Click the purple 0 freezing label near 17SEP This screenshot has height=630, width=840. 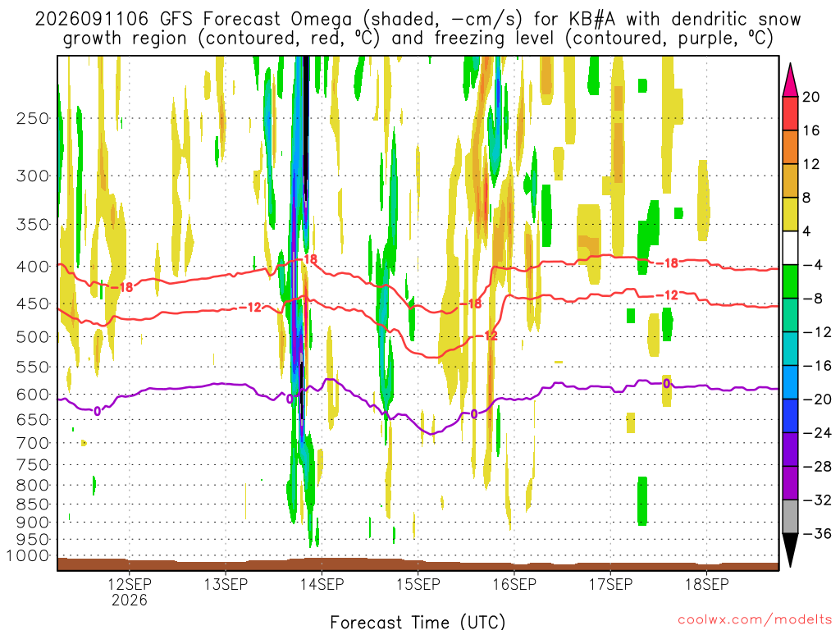click(666, 384)
